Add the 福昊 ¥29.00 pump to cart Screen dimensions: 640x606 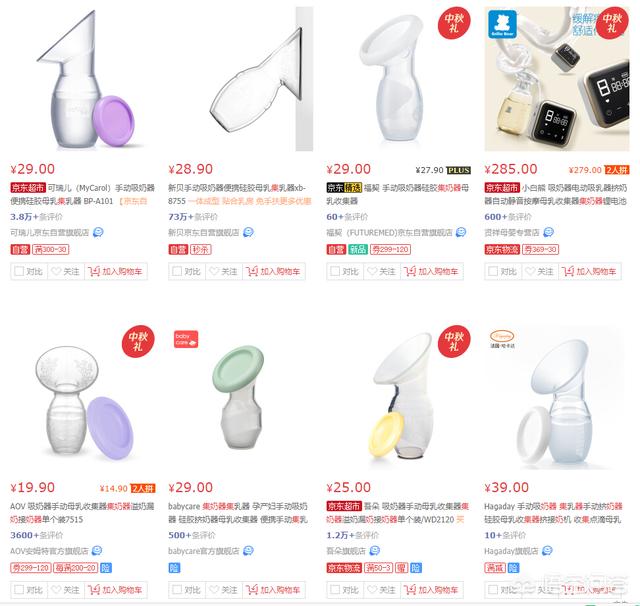(432, 271)
